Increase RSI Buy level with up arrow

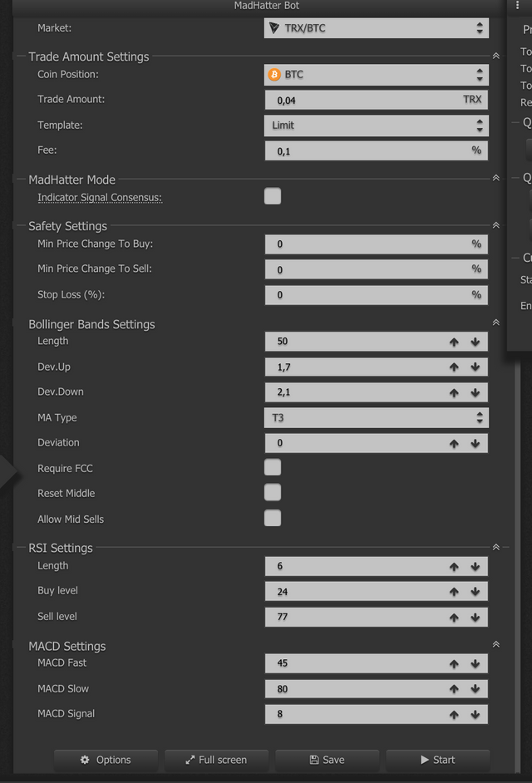[x=454, y=593]
